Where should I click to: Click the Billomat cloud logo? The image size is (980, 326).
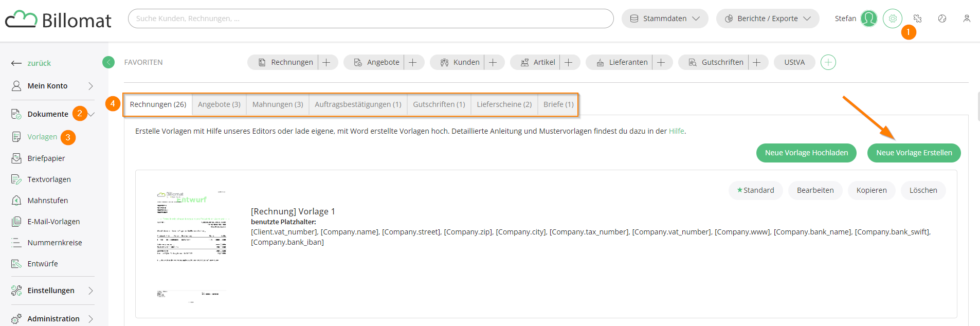point(58,20)
